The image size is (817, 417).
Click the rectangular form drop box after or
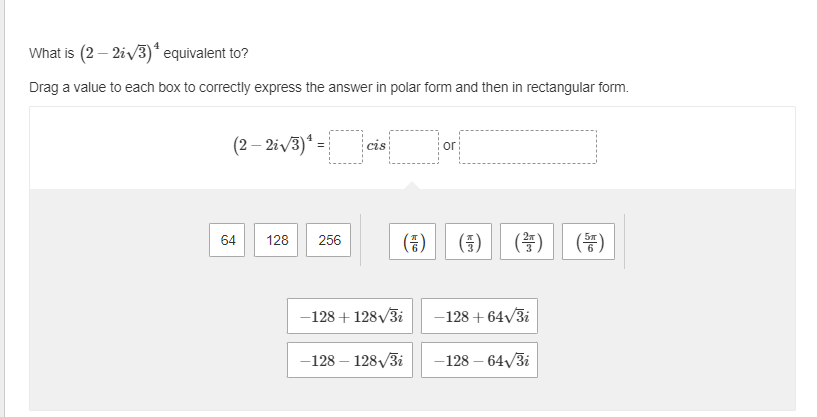point(527,147)
